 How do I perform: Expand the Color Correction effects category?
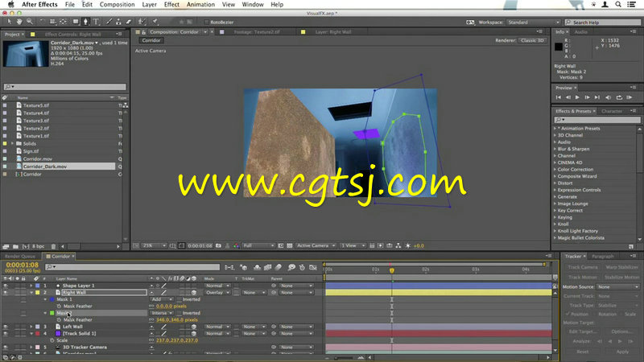coord(555,170)
